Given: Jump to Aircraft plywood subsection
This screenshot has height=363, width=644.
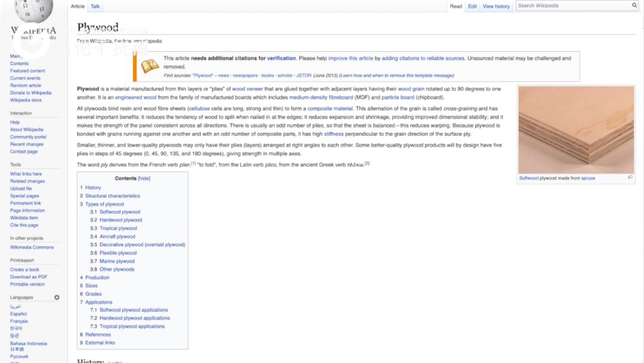Looking at the screenshot, I should (x=117, y=237).
